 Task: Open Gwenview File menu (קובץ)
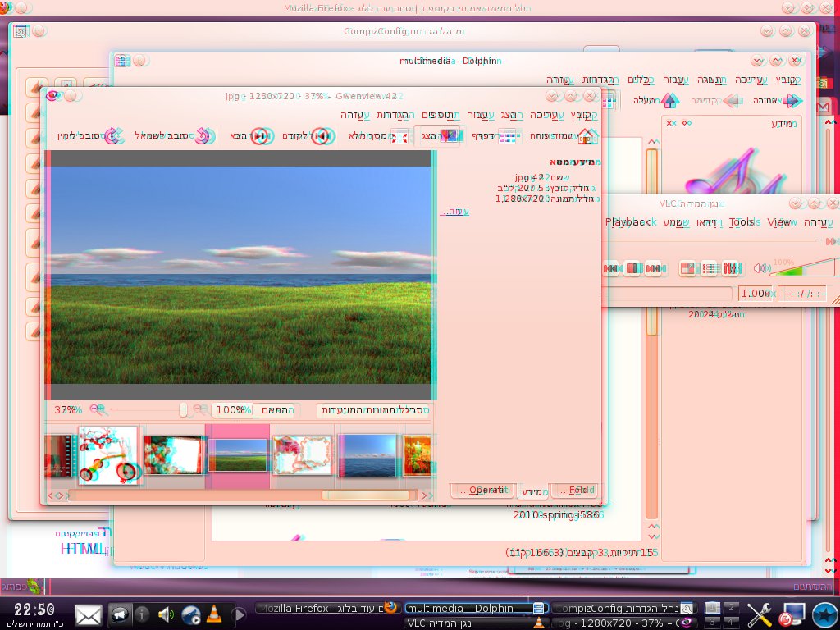coord(584,115)
